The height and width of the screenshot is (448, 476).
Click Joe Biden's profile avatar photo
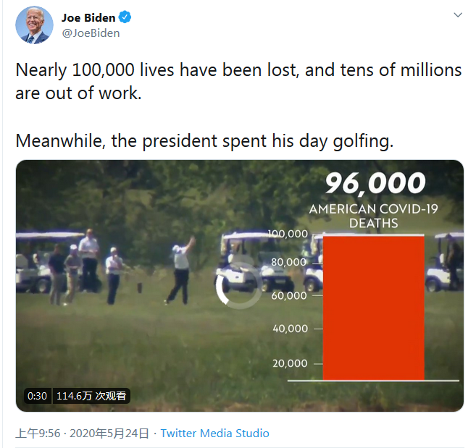click(x=34, y=25)
